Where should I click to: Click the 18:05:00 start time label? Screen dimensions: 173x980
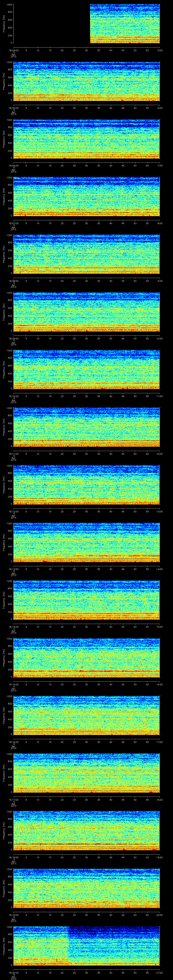pyautogui.click(x=13, y=108)
